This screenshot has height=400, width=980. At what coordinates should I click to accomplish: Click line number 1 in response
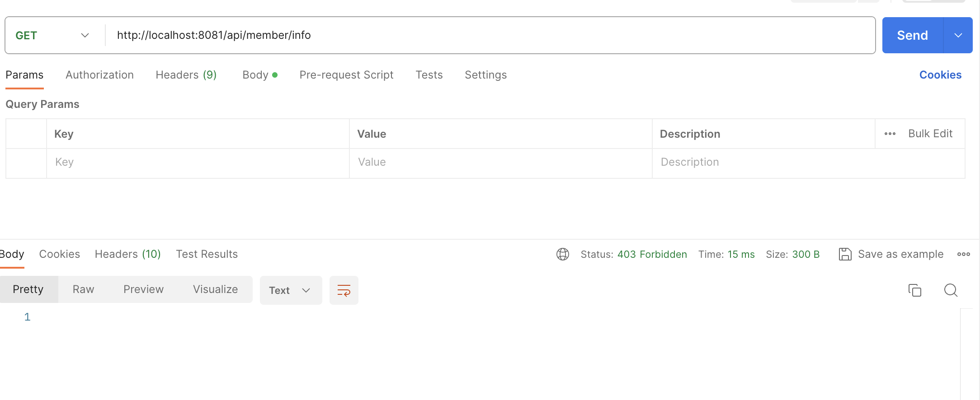(27, 317)
